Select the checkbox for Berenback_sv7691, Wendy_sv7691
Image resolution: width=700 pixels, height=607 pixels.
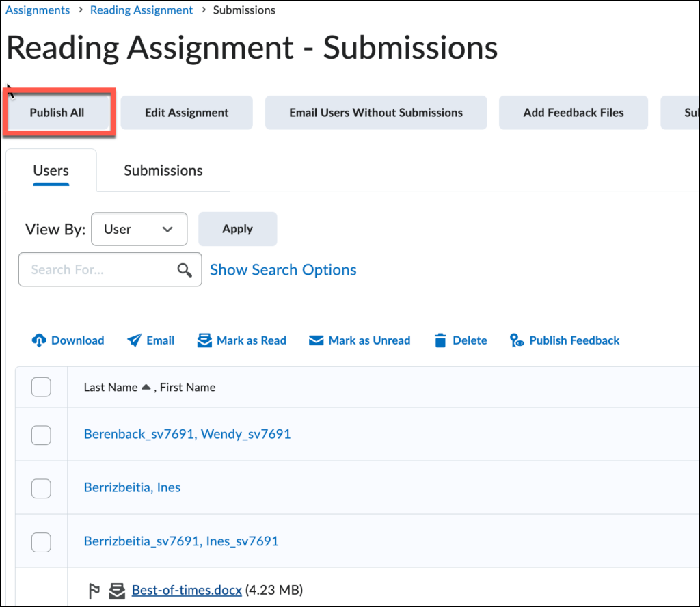click(x=41, y=435)
